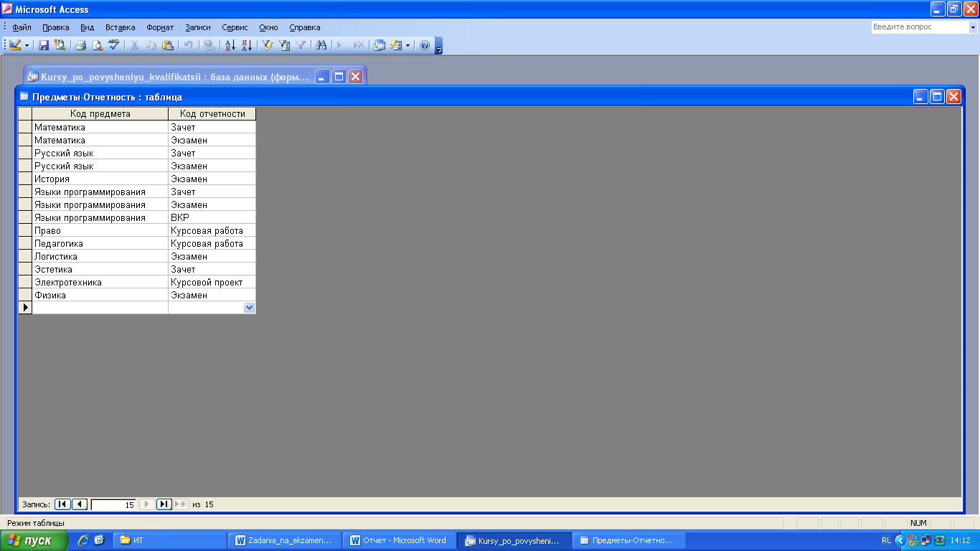Click the 'Курсовой проект' cell

click(x=212, y=282)
